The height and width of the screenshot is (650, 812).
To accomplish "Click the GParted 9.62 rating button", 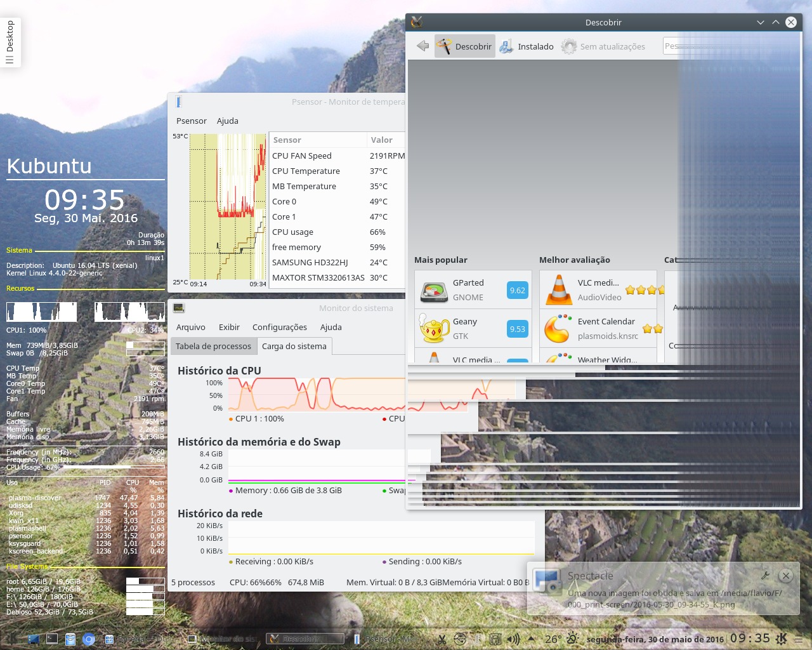I will pyautogui.click(x=517, y=290).
